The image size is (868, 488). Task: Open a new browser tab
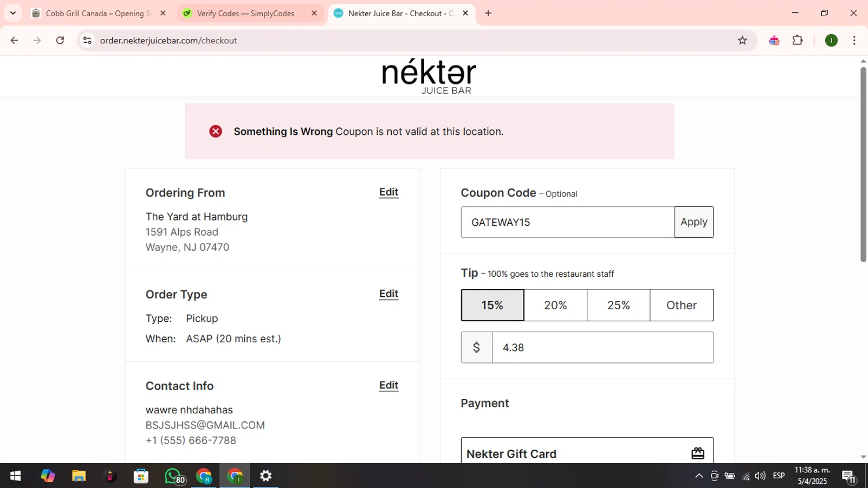[488, 13]
